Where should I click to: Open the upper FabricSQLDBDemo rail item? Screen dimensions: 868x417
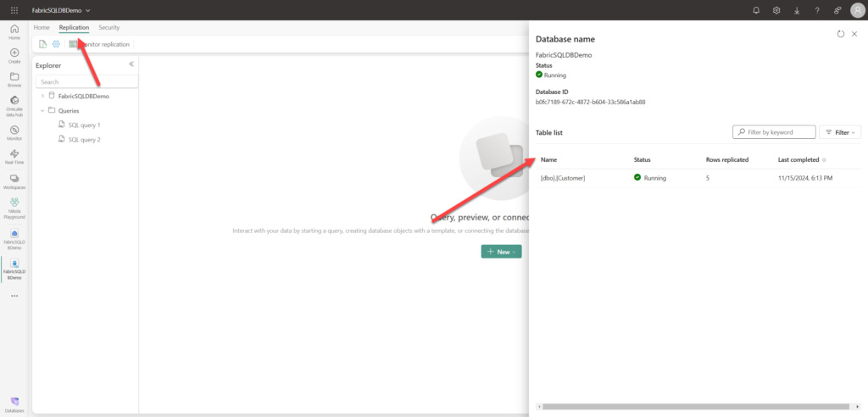(14, 239)
